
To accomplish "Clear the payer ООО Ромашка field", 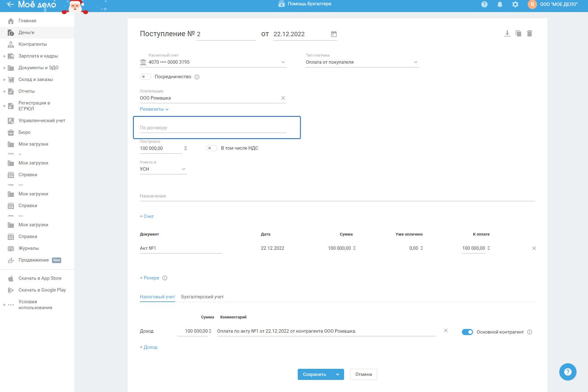I will 283,98.
